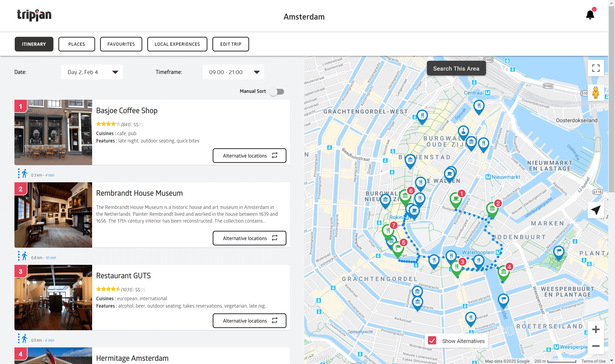Open Hermitage Amsterdam title

pos(132,358)
